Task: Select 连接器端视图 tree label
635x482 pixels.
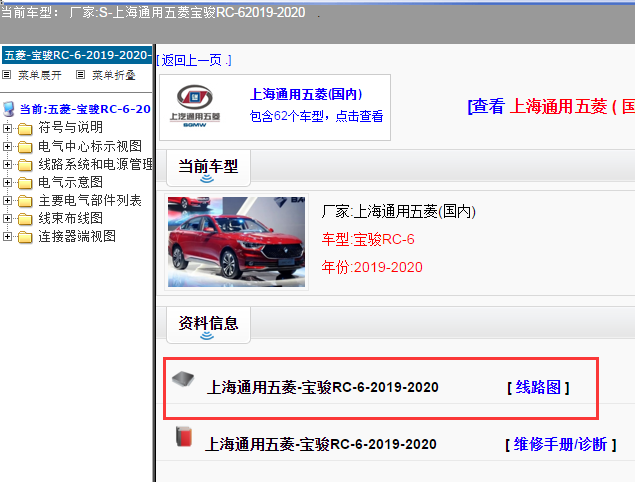Action: (x=77, y=236)
